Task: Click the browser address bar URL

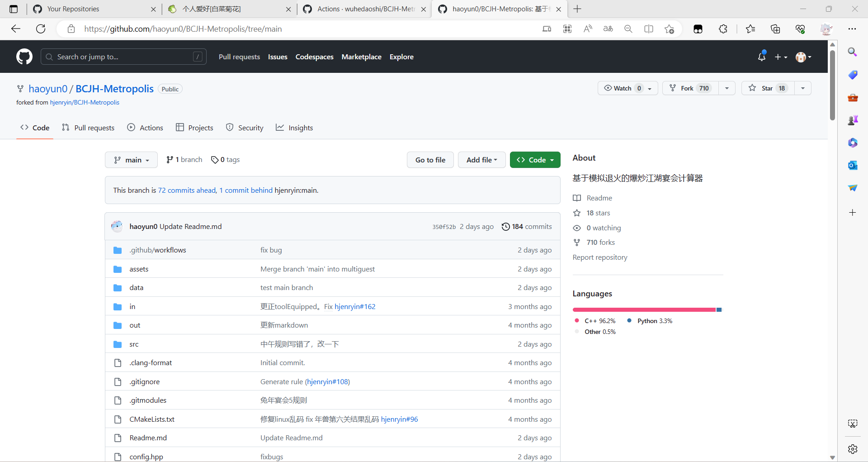Action: pyautogui.click(x=183, y=29)
